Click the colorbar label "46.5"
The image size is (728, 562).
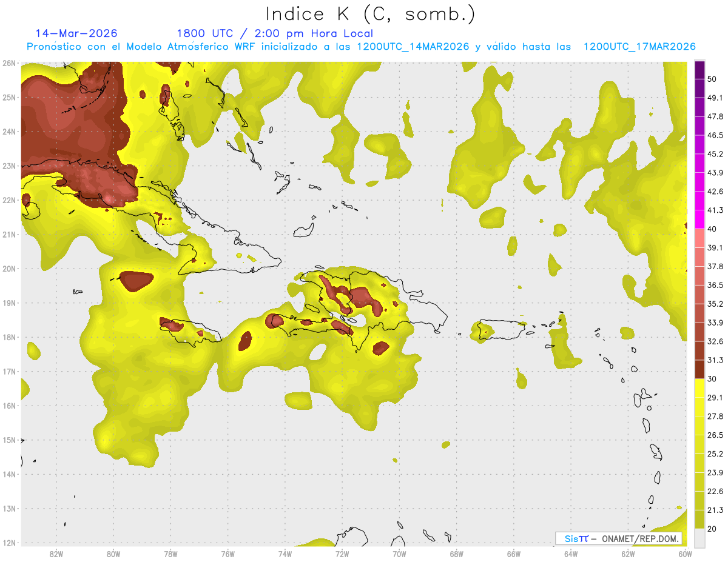(x=715, y=135)
